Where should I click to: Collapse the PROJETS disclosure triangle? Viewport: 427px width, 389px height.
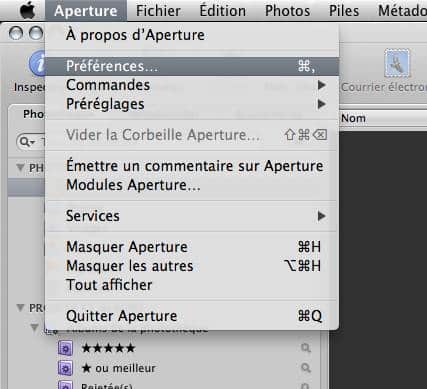(x=20, y=307)
